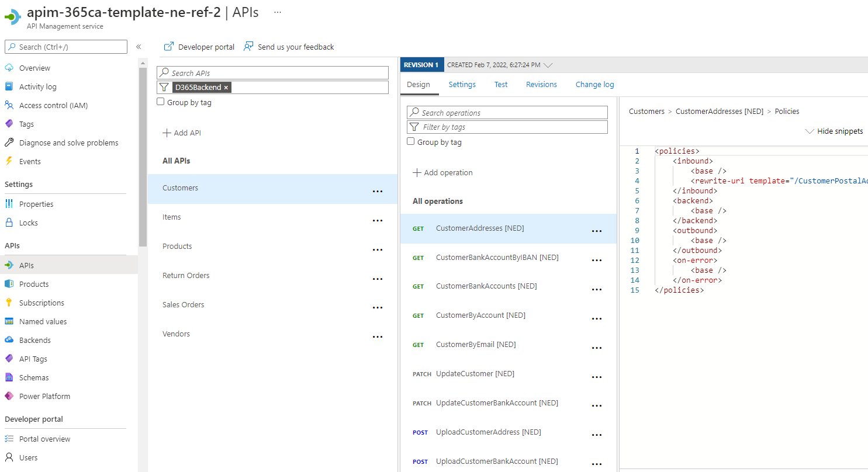Click the Power Platform icon
Viewport: 868px width, 472px height.
(9, 396)
